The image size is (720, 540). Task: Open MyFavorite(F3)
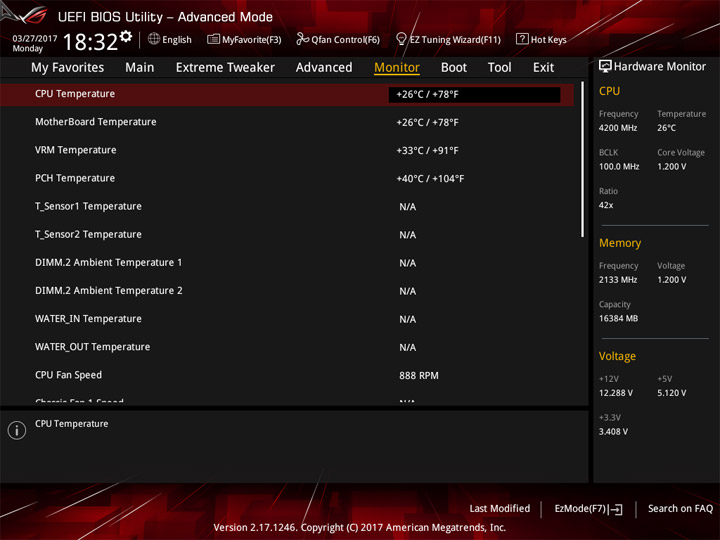click(x=244, y=39)
